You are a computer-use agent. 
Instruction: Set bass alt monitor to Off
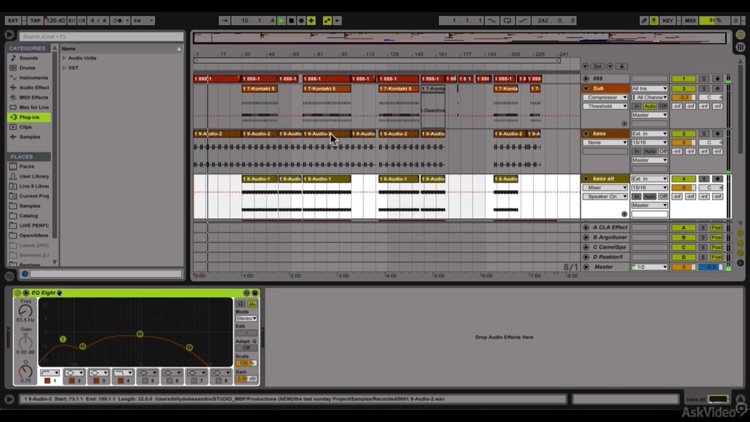(x=662, y=197)
